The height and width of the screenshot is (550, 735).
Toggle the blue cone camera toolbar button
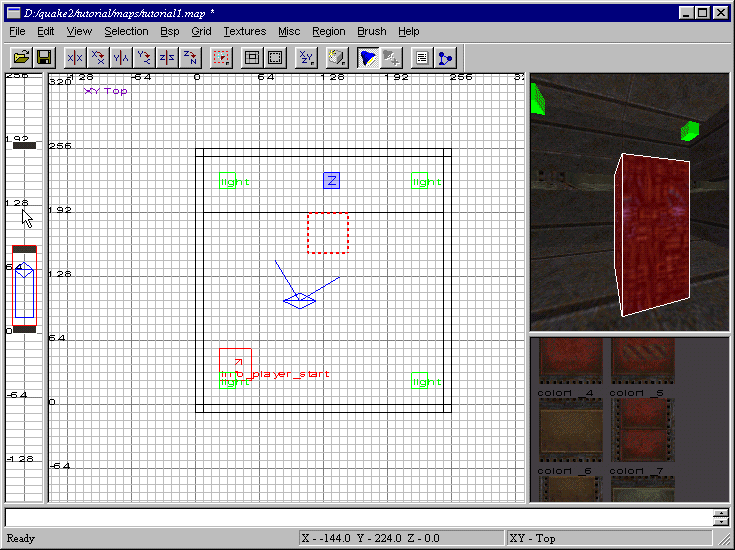click(x=368, y=58)
